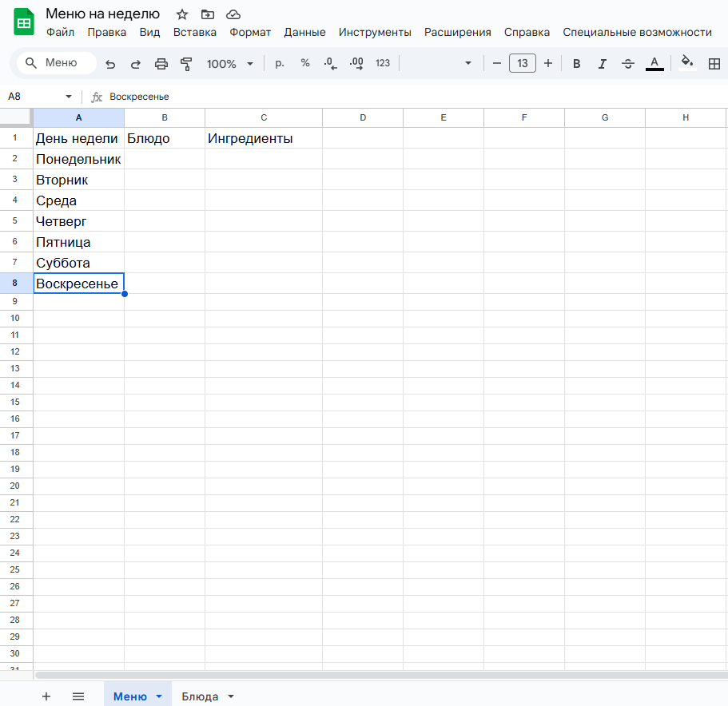This screenshot has width=728, height=706.
Task: Decrease font size with minus button
Action: click(497, 63)
